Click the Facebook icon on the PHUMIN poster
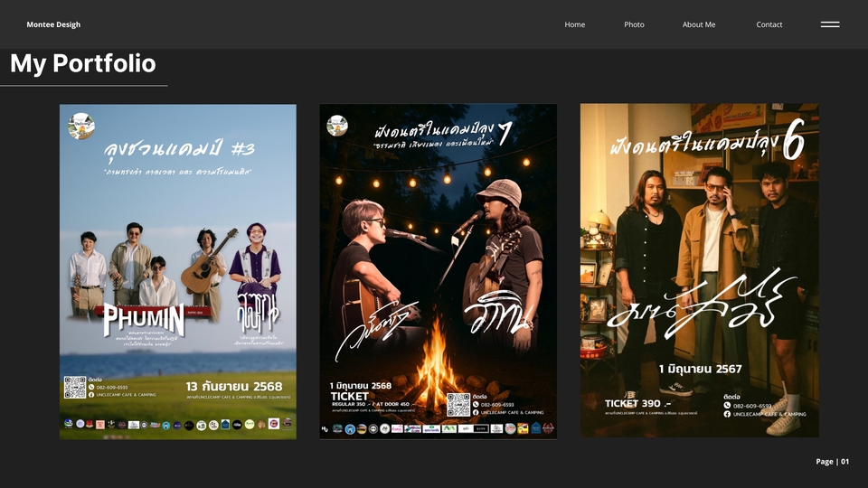Viewport: 868px width, 488px height. pos(92,395)
